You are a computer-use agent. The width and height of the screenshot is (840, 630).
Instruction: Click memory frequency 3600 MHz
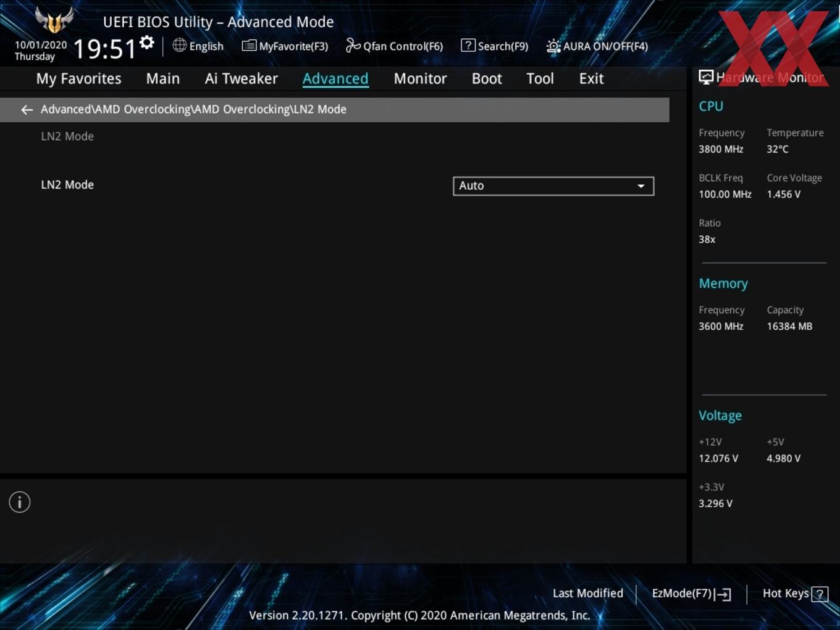(721, 326)
